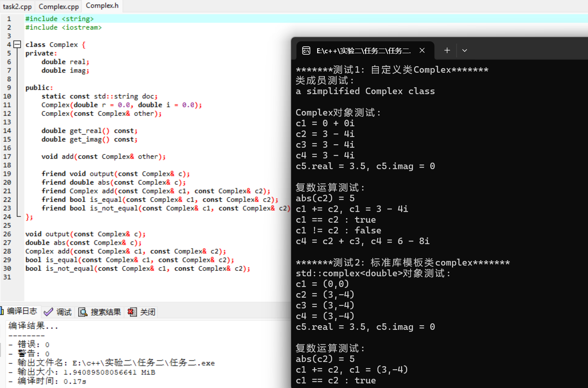Click the 调试 checkmark icon

[x=48, y=312]
